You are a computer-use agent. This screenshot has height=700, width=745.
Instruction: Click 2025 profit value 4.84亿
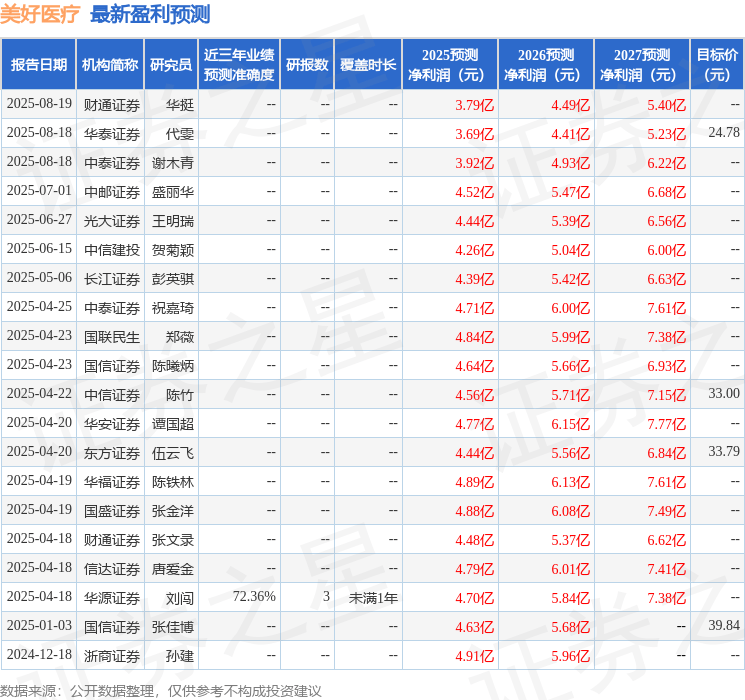pos(474,336)
